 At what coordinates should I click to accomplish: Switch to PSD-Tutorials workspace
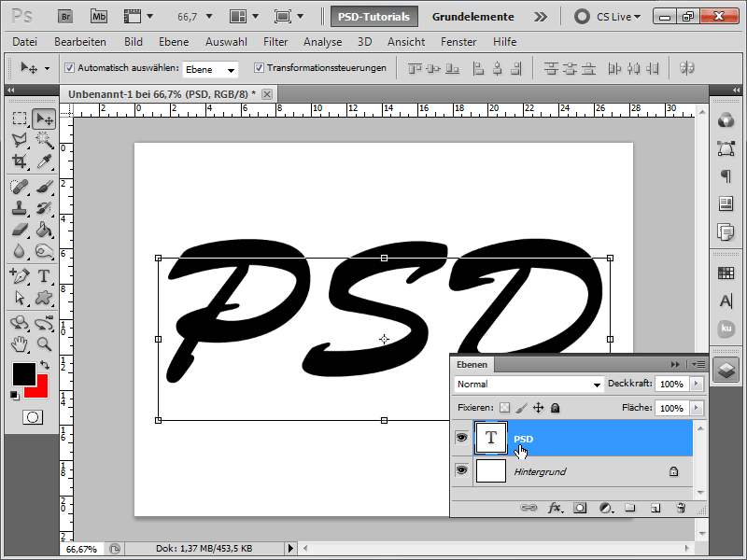click(374, 17)
